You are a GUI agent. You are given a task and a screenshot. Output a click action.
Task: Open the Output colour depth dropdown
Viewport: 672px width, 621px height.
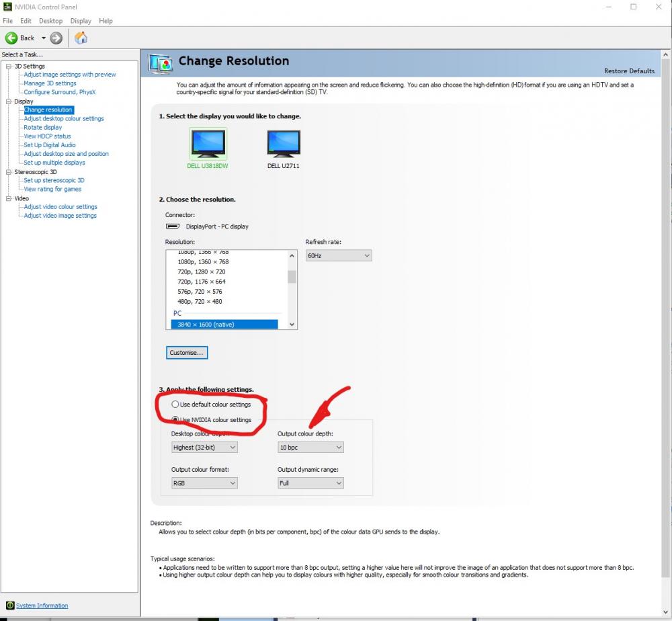(310, 448)
